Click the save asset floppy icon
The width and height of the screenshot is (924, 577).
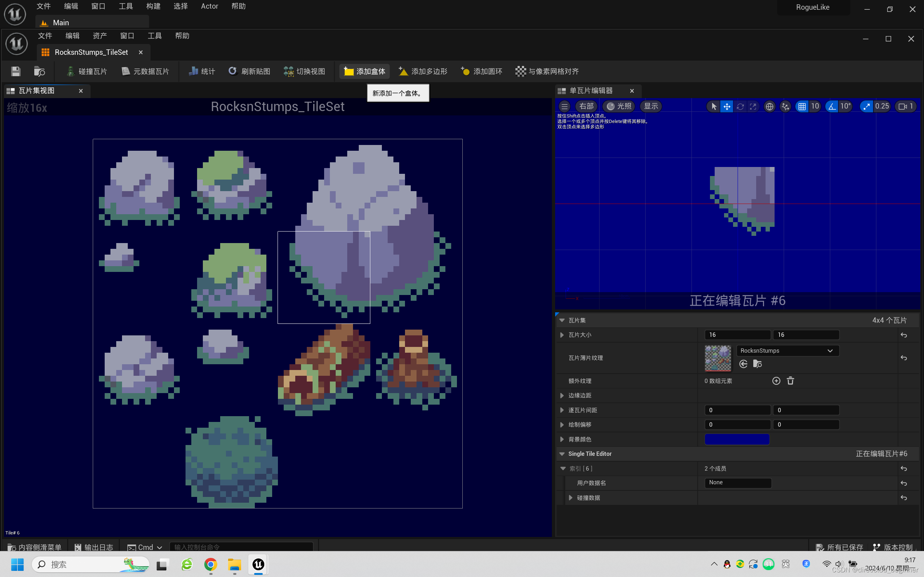coord(16,71)
